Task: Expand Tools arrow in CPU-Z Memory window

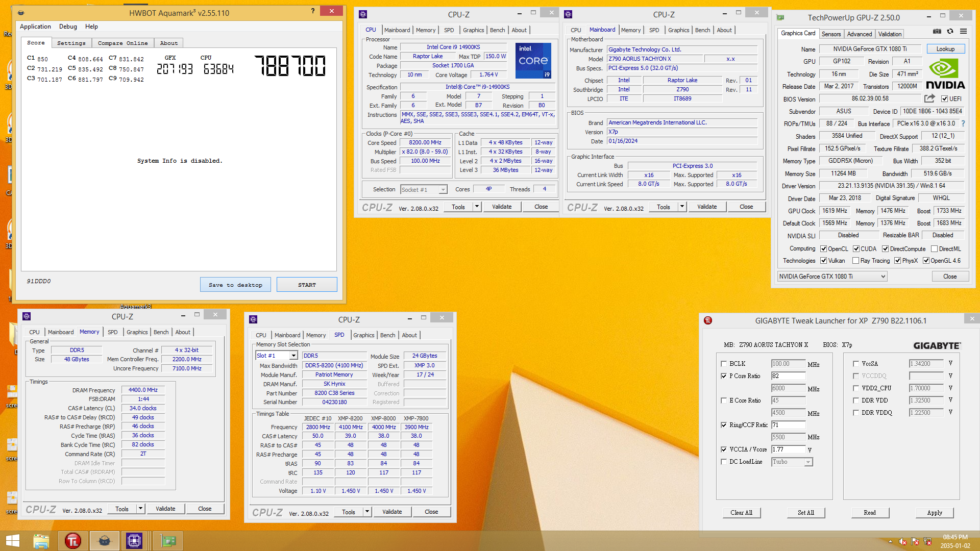Action: pyautogui.click(x=140, y=509)
